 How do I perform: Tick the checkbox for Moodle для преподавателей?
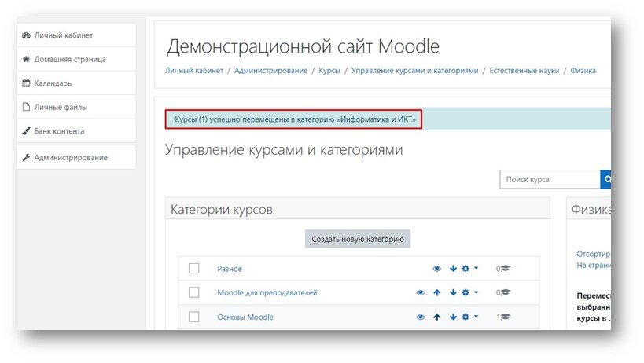194,292
